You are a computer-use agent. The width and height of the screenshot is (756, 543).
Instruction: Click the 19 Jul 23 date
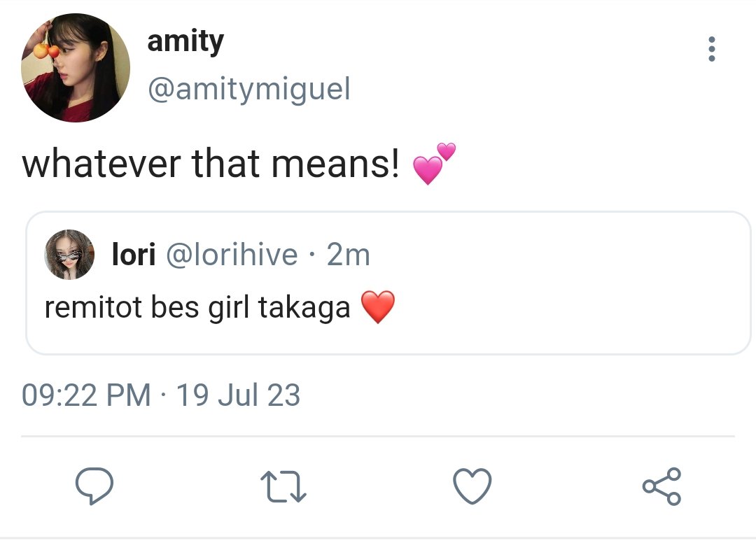pos(238,395)
